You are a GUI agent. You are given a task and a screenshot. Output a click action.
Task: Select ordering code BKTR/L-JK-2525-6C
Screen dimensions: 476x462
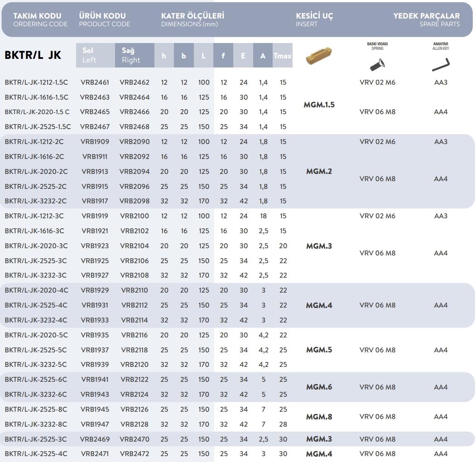[36, 380]
